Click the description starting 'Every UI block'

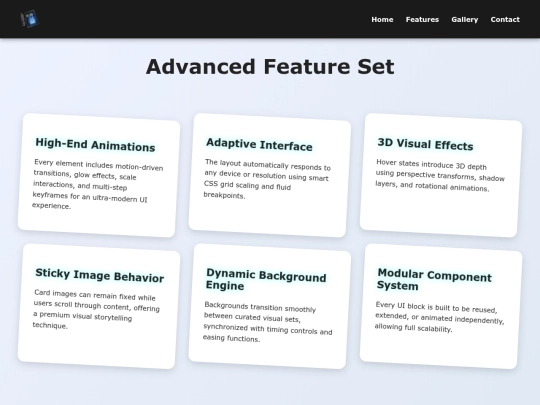[439, 317]
